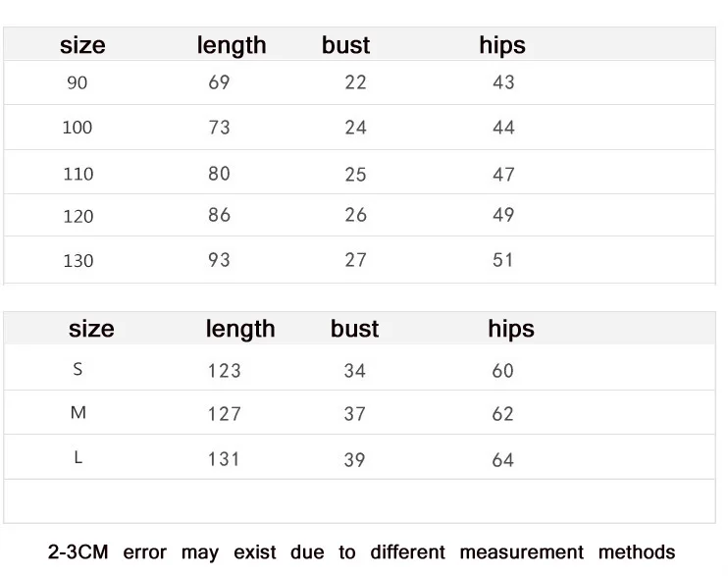Image resolution: width=728 pixels, height=576 pixels.
Task: Select the size 120 row label
Action: pyautogui.click(x=78, y=216)
